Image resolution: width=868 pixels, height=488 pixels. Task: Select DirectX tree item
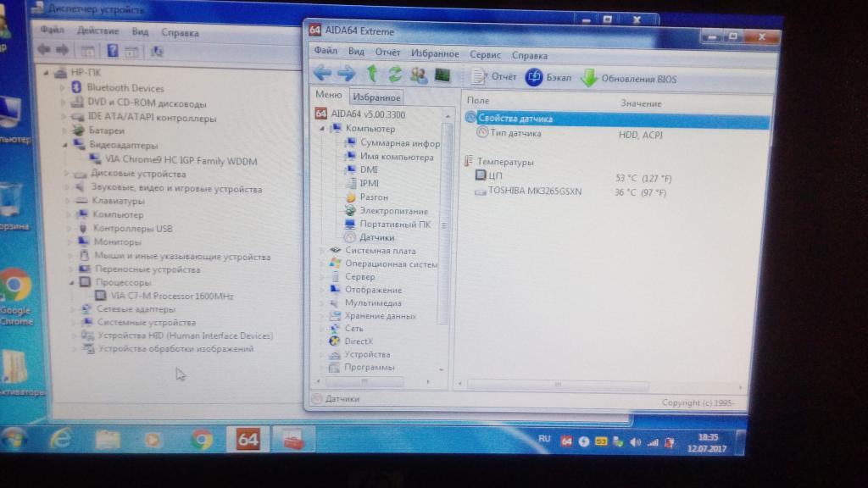(359, 341)
